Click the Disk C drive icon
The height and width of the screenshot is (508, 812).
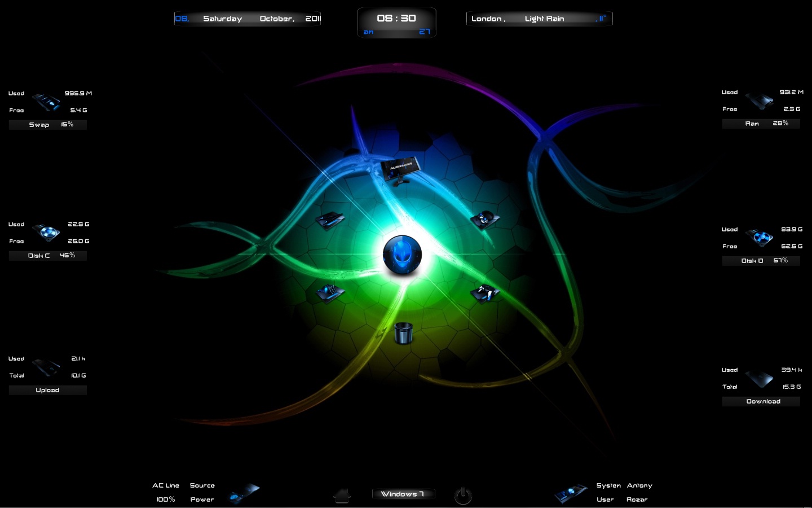tap(47, 233)
